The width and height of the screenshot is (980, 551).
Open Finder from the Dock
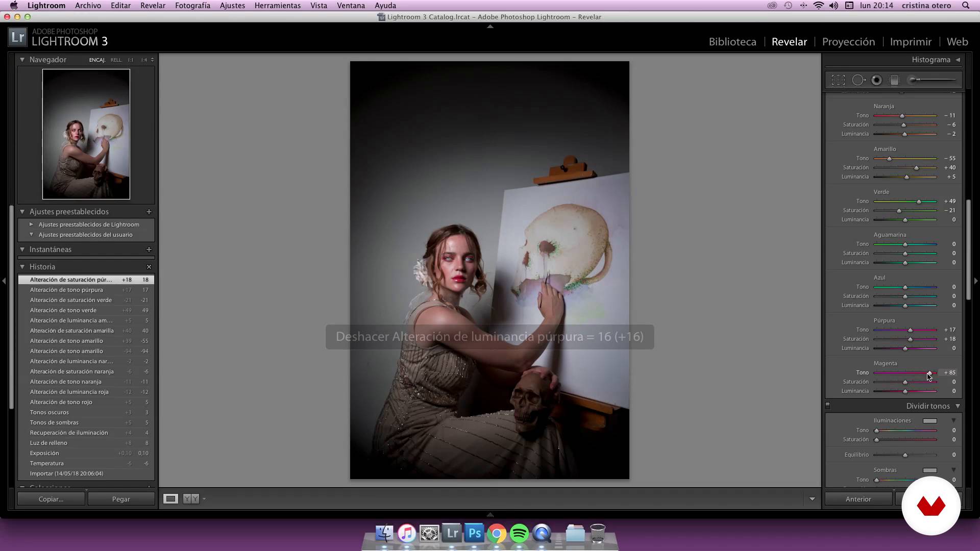click(384, 534)
